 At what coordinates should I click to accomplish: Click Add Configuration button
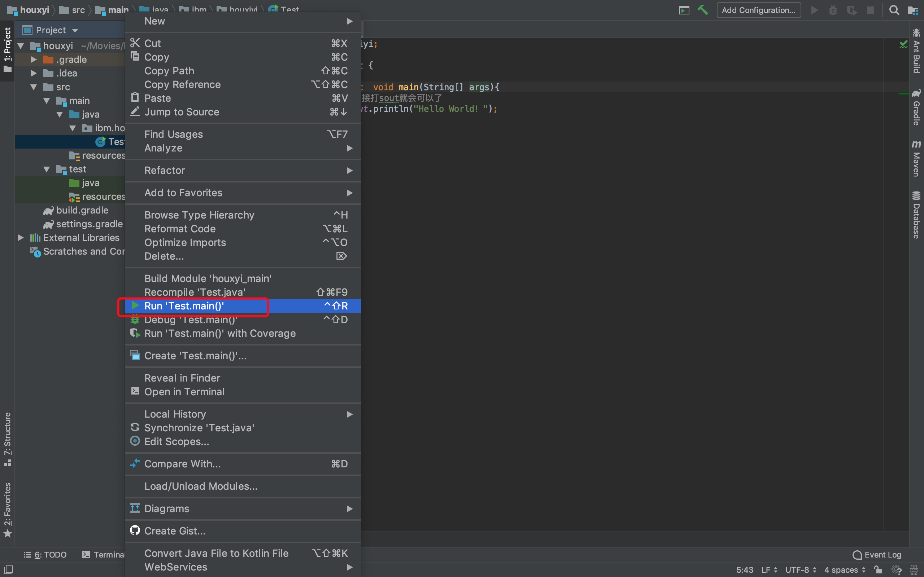pyautogui.click(x=758, y=10)
